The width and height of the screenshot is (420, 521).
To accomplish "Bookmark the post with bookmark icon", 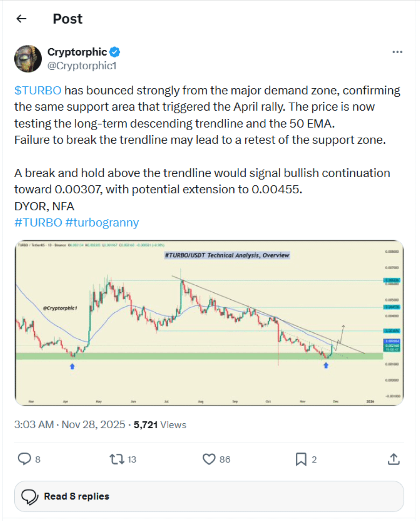I will [301, 459].
